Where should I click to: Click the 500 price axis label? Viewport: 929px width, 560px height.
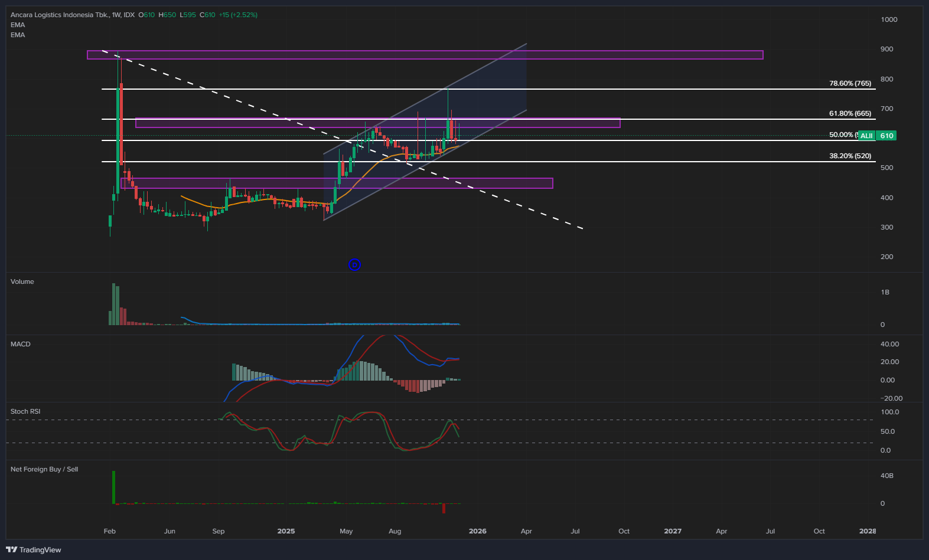(x=886, y=168)
